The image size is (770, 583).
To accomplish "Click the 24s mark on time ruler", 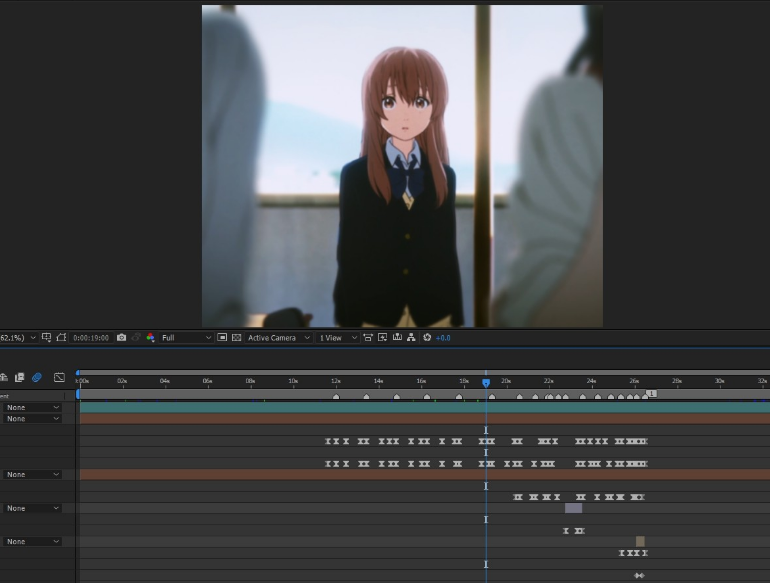I will point(592,381).
